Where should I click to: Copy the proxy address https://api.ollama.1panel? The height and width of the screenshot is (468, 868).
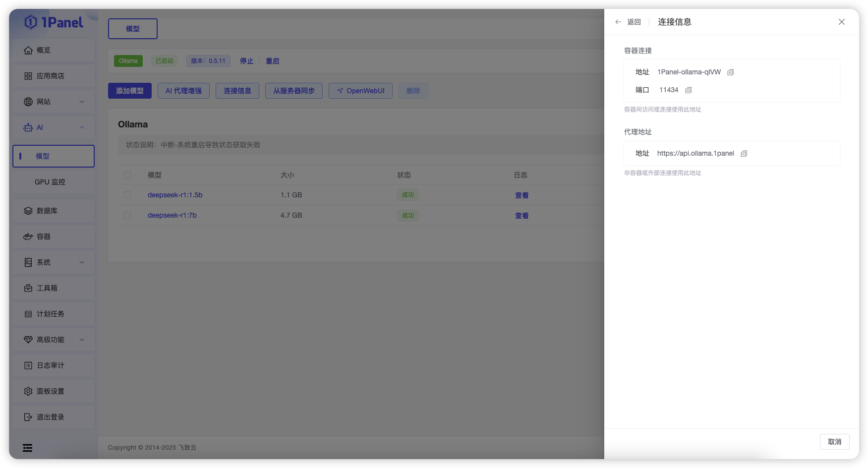(x=744, y=154)
